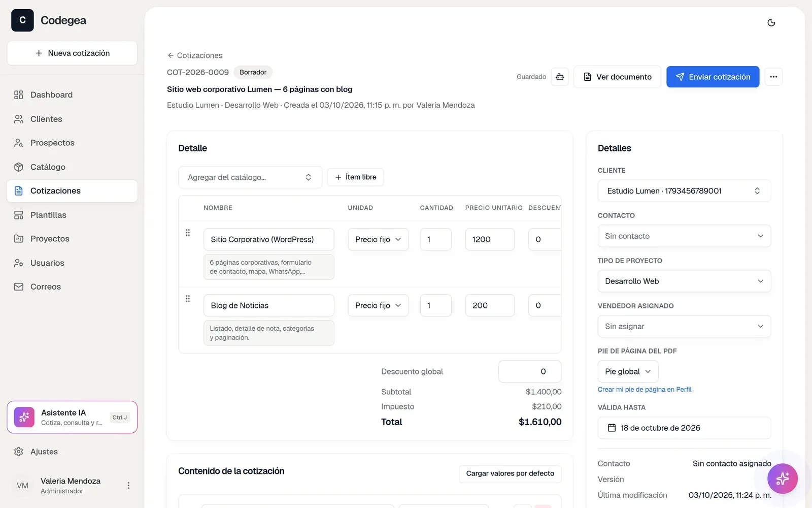Open unit dropdown for Blog de Noticias row
The width and height of the screenshot is (812, 508).
[378, 305]
